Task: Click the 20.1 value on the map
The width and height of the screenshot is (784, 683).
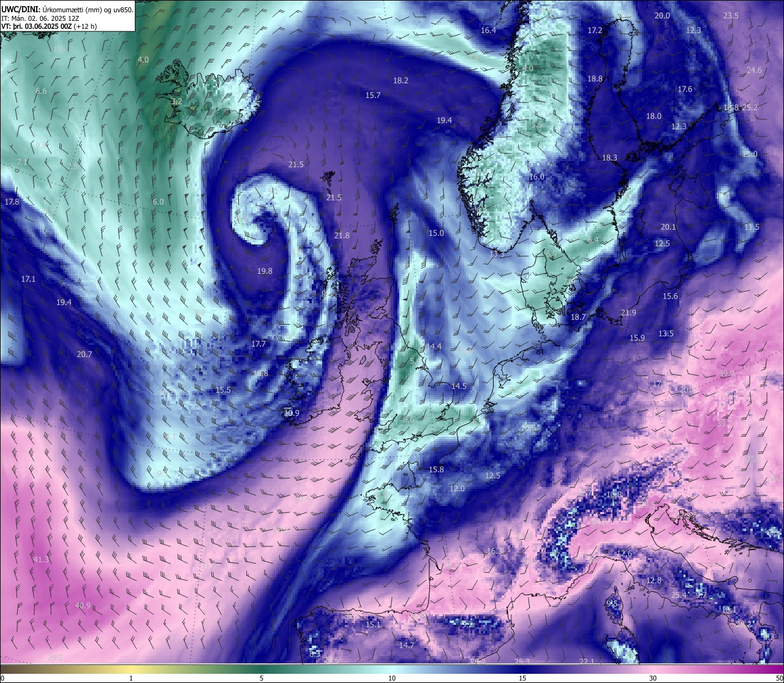Action: (x=668, y=227)
